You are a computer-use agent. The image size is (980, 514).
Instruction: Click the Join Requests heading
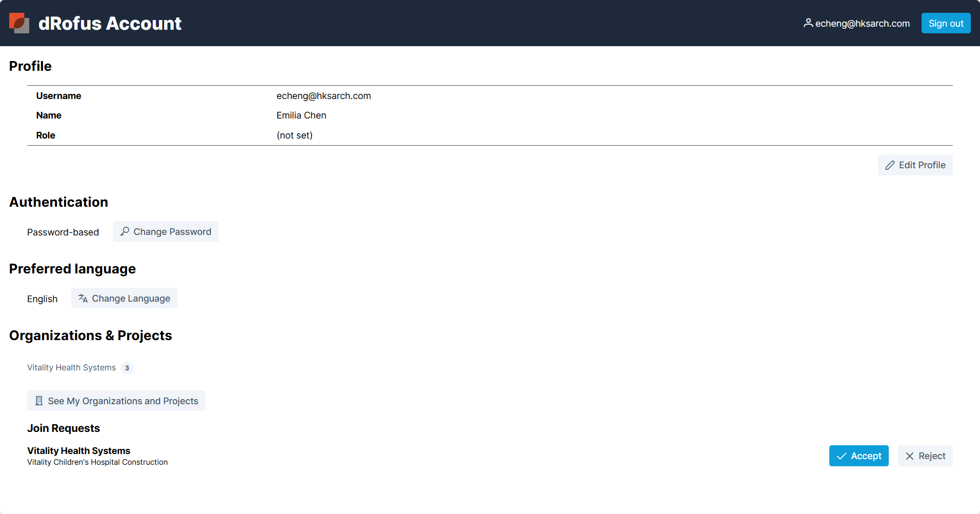(64, 428)
